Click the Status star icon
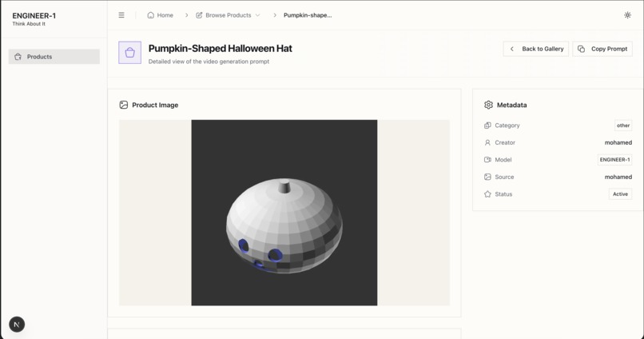Image resolution: width=644 pixels, height=339 pixels. click(x=487, y=194)
